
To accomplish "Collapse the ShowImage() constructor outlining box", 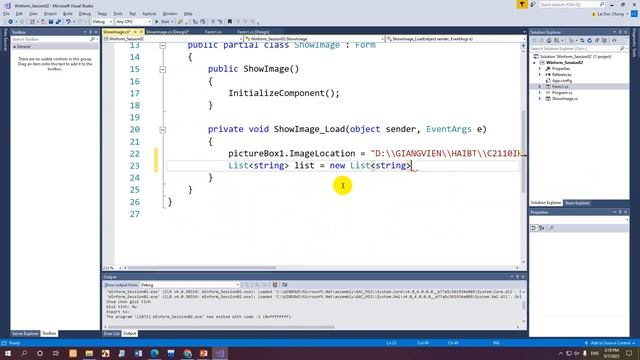I will click(x=162, y=69).
